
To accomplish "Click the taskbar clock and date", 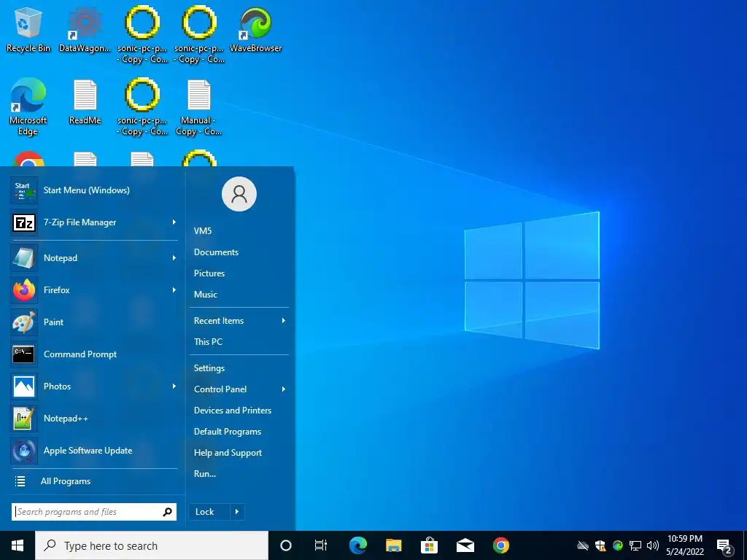I will point(684,545).
